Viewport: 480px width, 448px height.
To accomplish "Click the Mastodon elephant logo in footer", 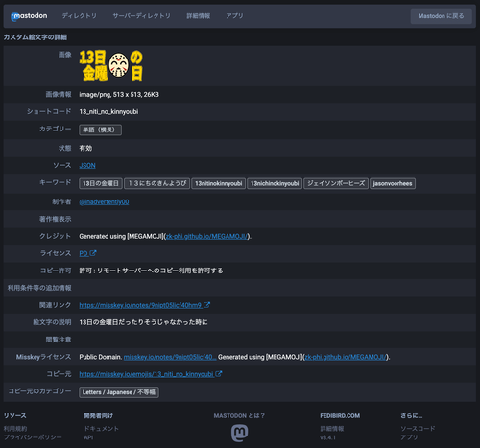I will coord(240,434).
